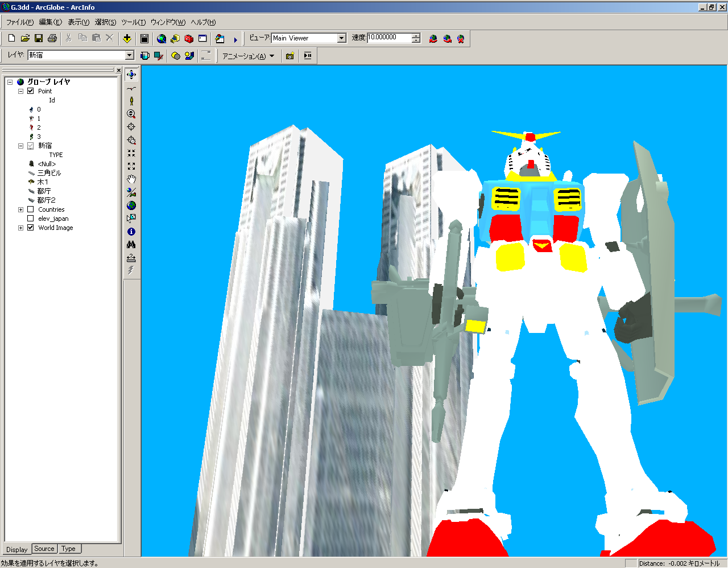Increase the 速度 speed with the up arrow

coord(416,35)
